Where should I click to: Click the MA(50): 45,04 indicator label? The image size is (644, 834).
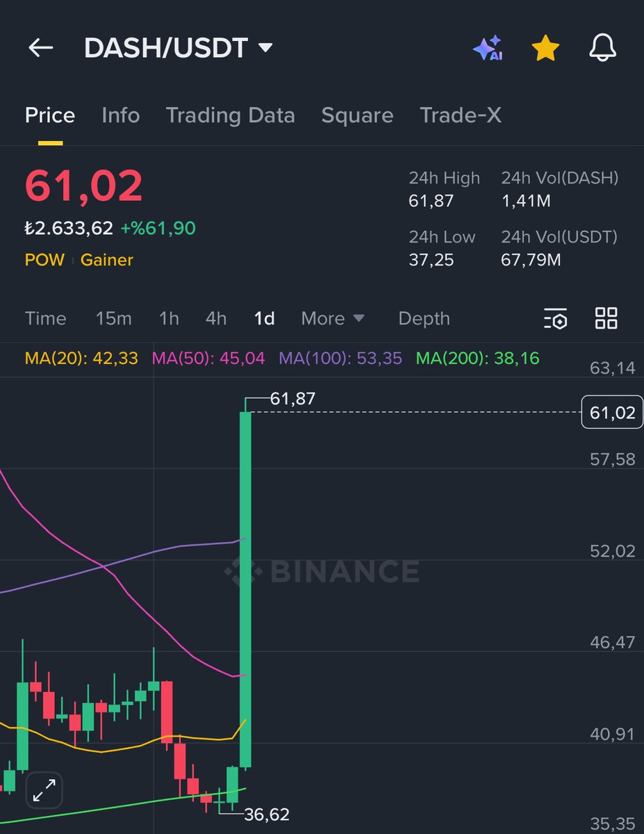[208, 359]
